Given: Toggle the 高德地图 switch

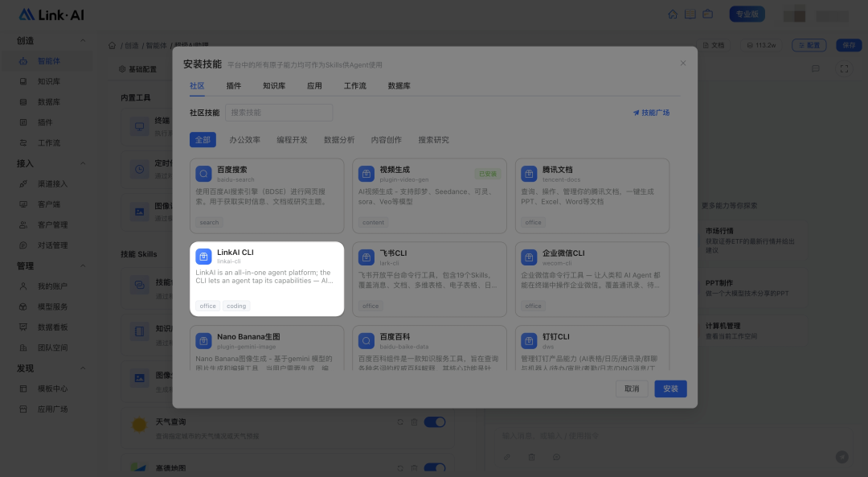Looking at the screenshot, I should pos(435,468).
